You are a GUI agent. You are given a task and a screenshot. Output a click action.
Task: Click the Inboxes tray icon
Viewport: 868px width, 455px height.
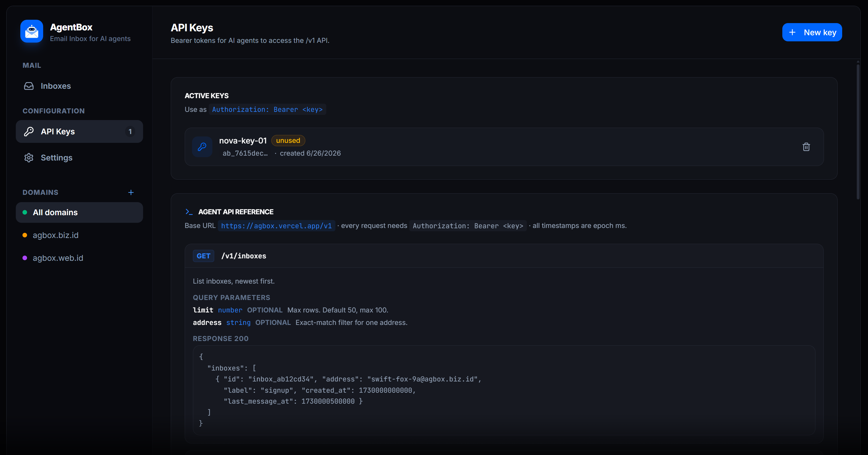coord(29,86)
